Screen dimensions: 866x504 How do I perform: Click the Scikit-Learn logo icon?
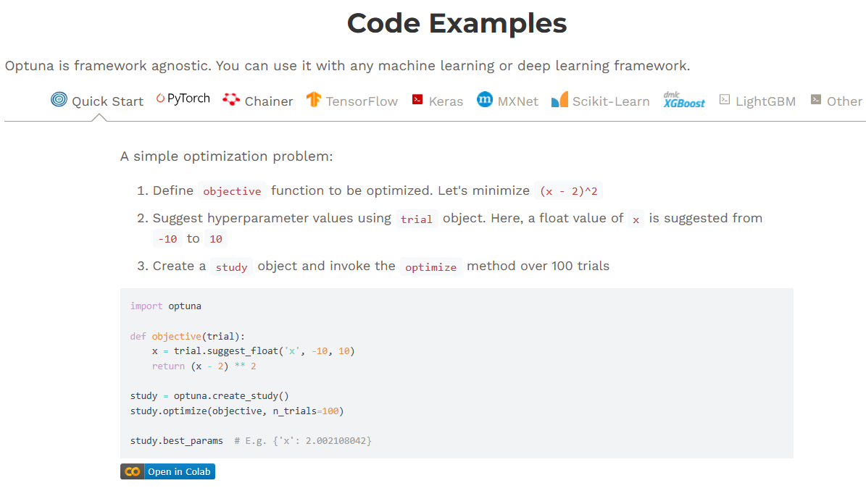click(x=559, y=100)
